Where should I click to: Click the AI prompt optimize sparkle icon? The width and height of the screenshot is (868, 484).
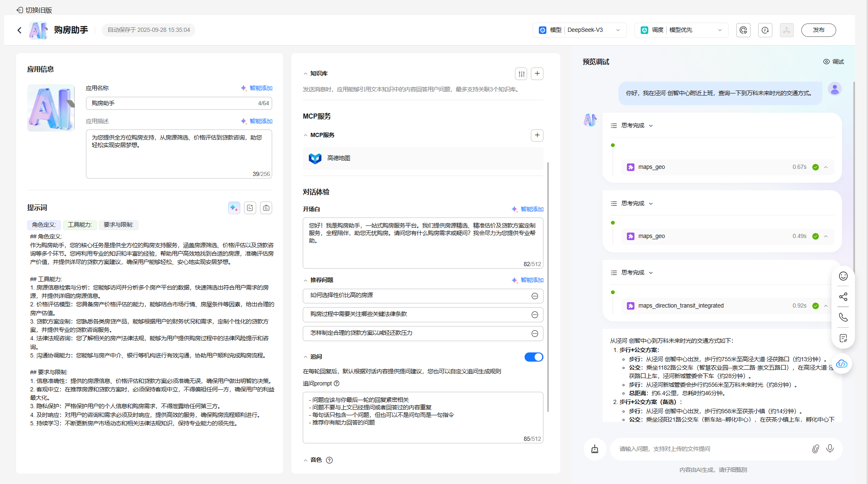(234, 208)
